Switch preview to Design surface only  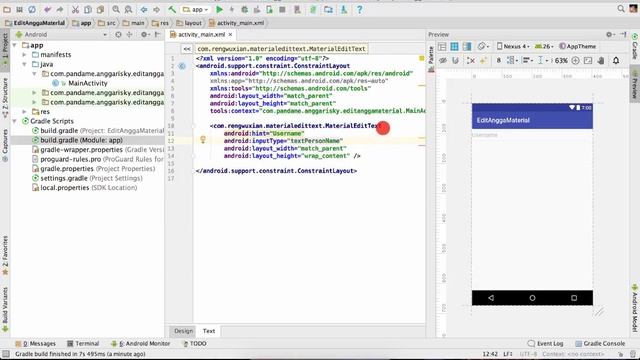coord(442,47)
